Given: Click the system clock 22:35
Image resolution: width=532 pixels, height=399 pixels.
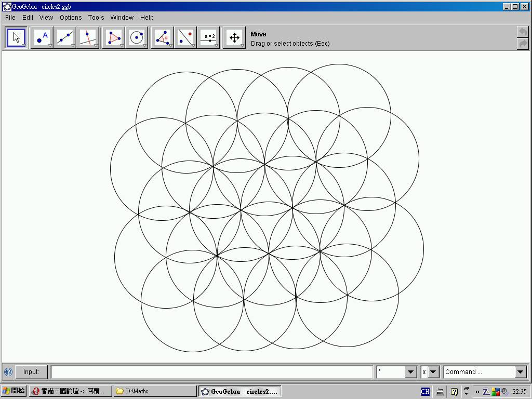Looking at the screenshot, I should click(x=520, y=392).
